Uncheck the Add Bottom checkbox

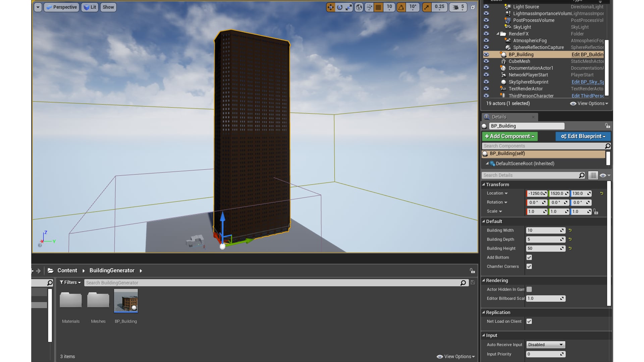[x=529, y=257]
